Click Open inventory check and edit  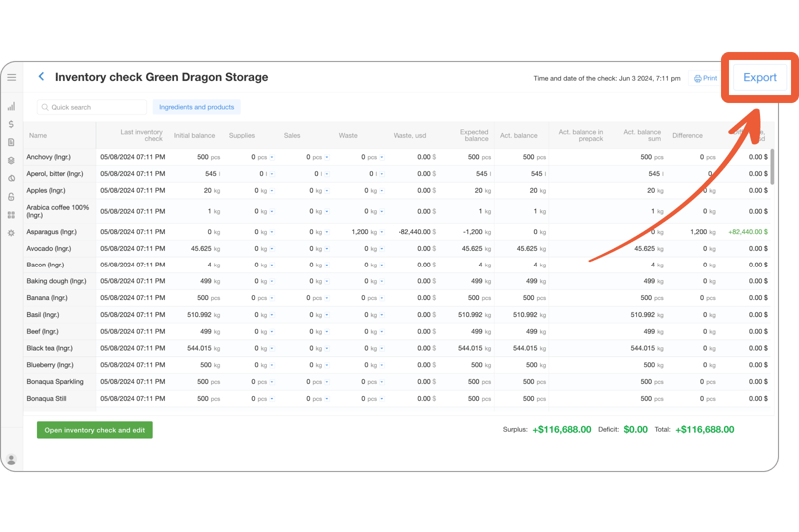pyautogui.click(x=94, y=430)
